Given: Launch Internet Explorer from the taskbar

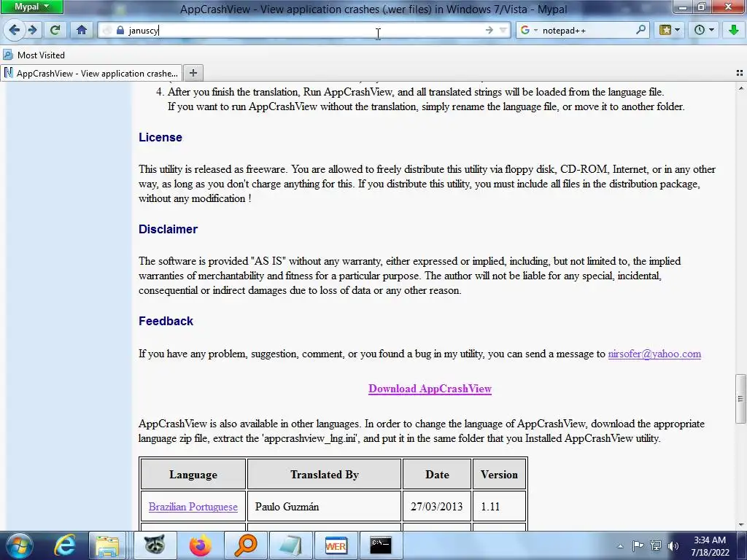Looking at the screenshot, I should click(x=65, y=545).
